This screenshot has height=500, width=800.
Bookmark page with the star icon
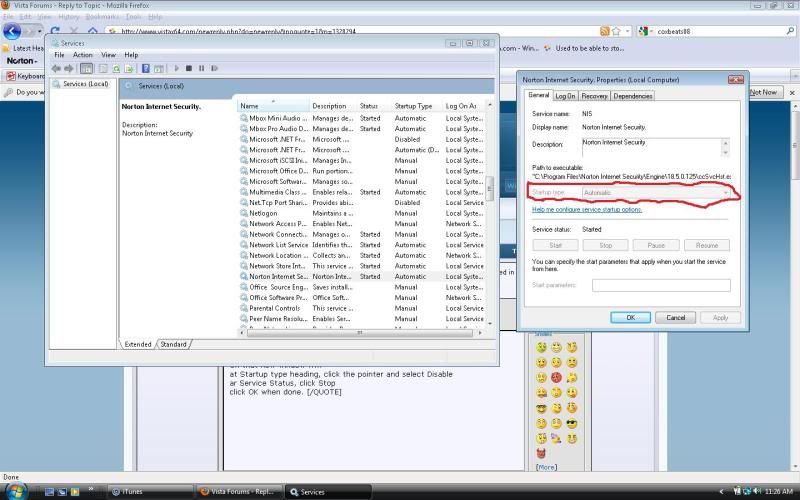616,31
